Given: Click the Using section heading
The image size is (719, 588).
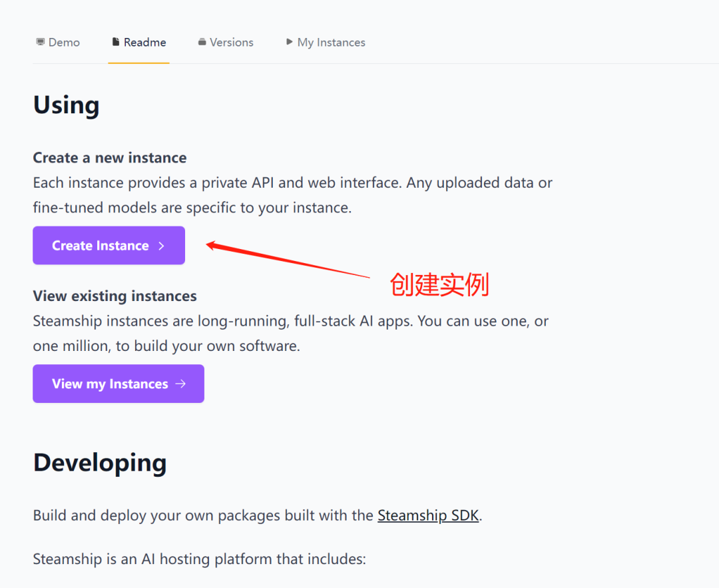Looking at the screenshot, I should click(x=67, y=105).
